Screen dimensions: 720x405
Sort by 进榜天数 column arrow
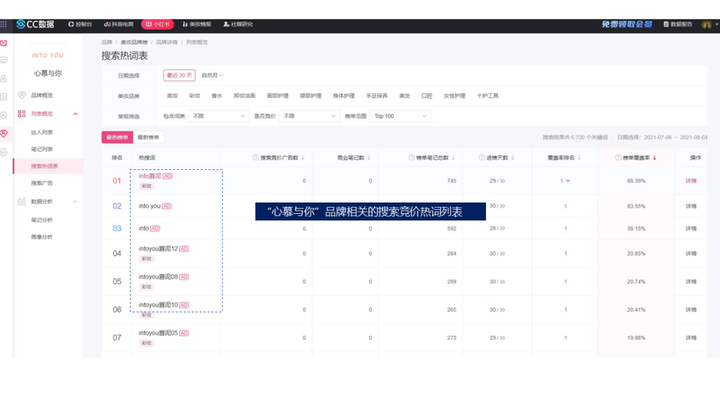(512, 158)
